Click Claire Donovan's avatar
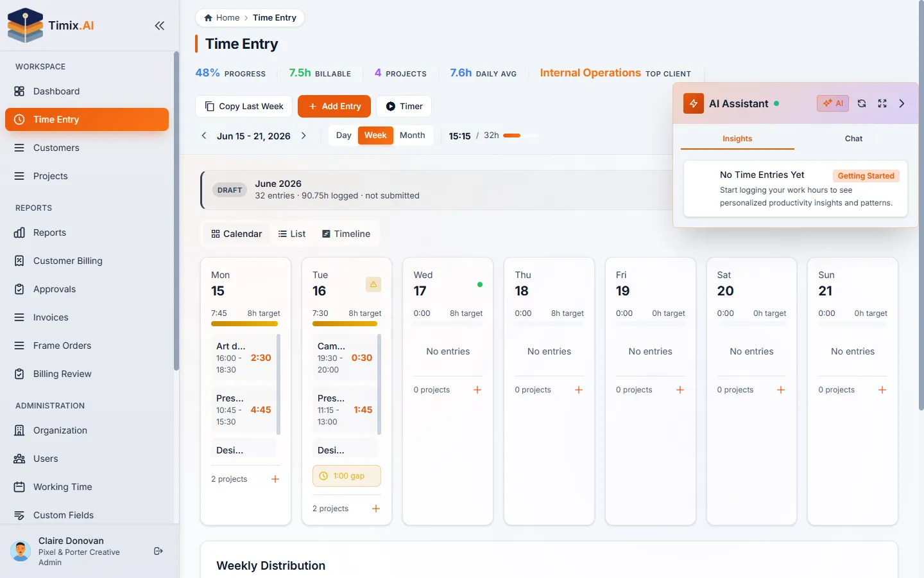The image size is (924, 578). (x=21, y=551)
